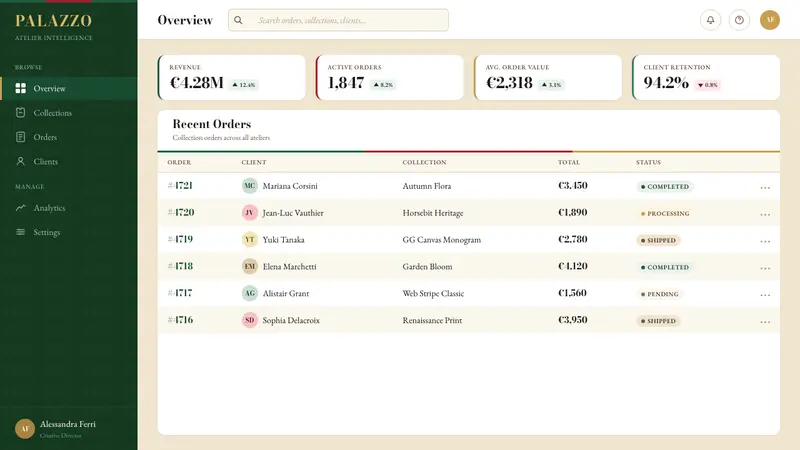Sort by the Client column header
This screenshot has width=800, height=450.
[254, 162]
